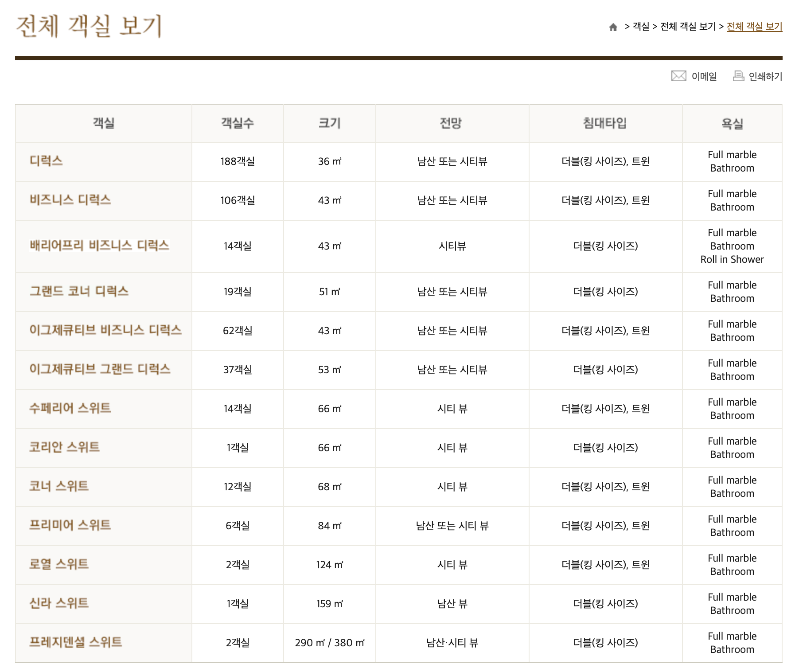Click the 12객실 cell
The image size is (795, 672).
point(238,487)
